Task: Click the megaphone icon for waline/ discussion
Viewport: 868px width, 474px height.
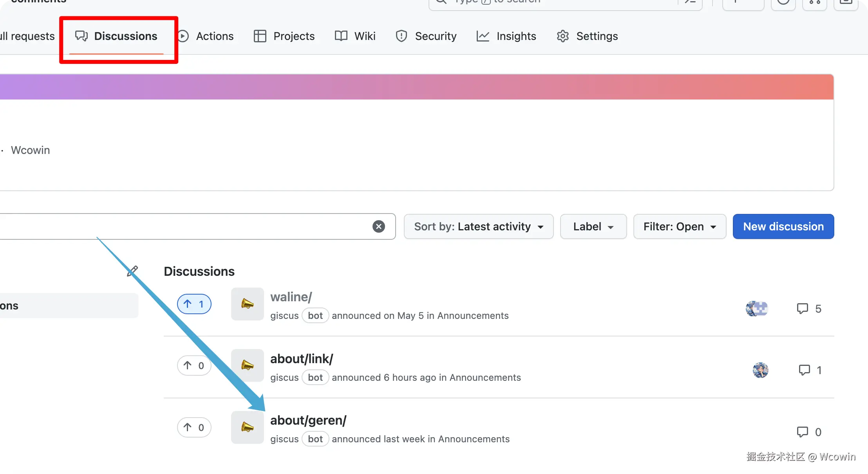Action: [x=247, y=304]
